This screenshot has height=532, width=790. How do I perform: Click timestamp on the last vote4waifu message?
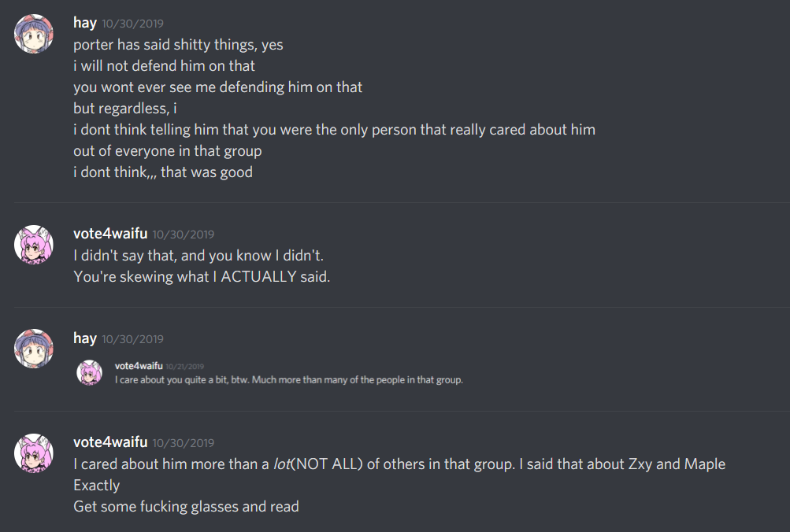pos(183,443)
